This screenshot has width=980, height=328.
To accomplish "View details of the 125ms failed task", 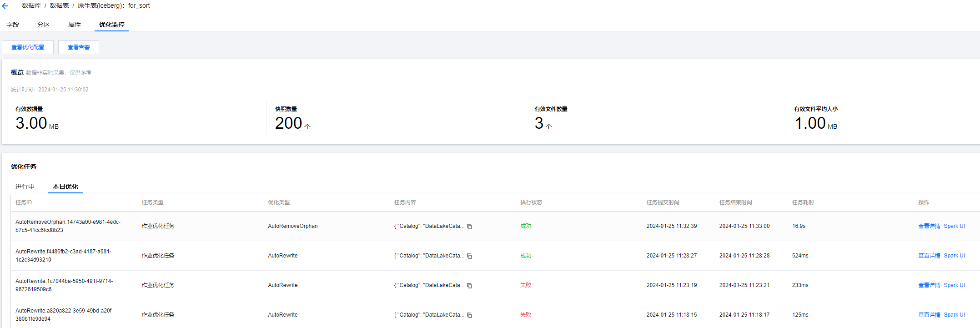I will 929,315.
